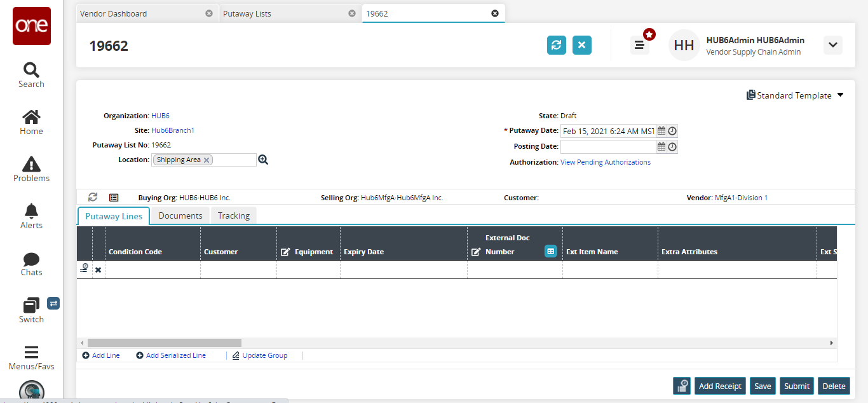Open Search from the sidebar
Screen dimensions: 868x403
pyautogui.click(x=31, y=75)
